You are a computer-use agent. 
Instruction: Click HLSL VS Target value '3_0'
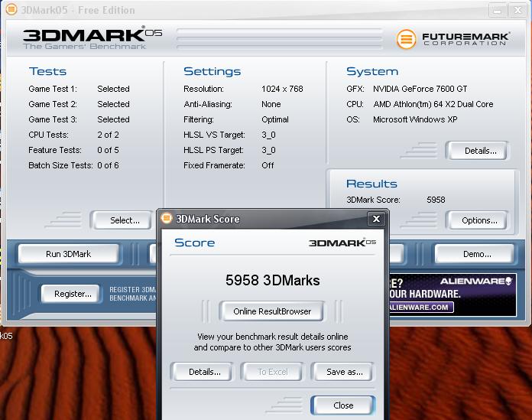tap(269, 135)
